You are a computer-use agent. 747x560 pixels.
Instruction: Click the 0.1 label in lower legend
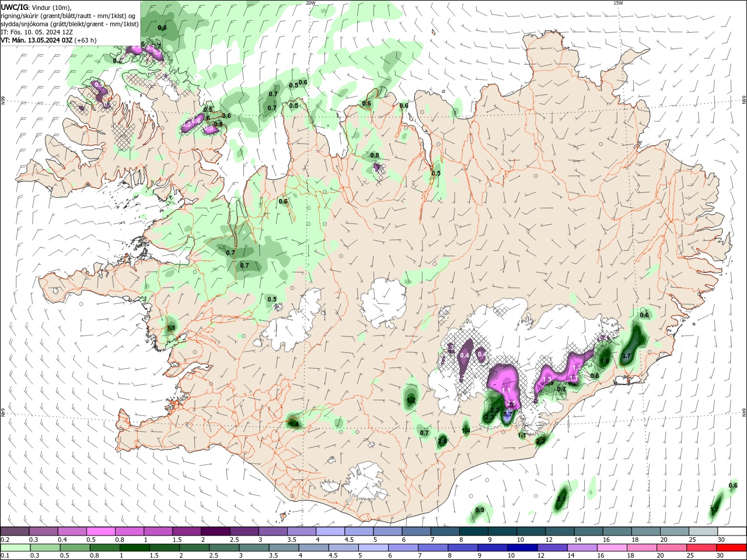coord(5,556)
